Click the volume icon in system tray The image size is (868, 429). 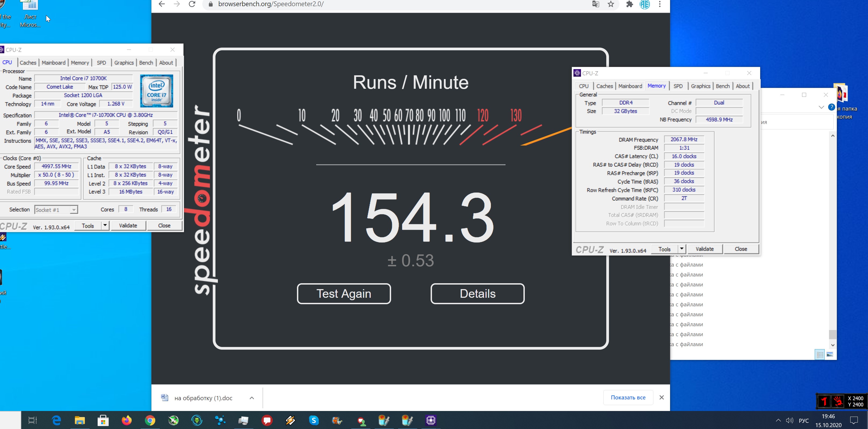pyautogui.click(x=789, y=420)
